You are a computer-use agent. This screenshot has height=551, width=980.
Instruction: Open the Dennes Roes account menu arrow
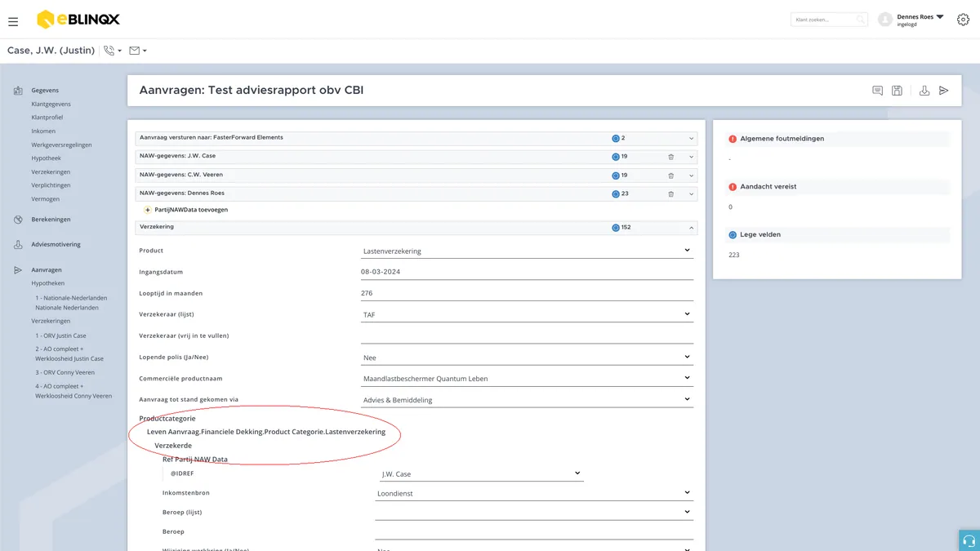tap(940, 16)
